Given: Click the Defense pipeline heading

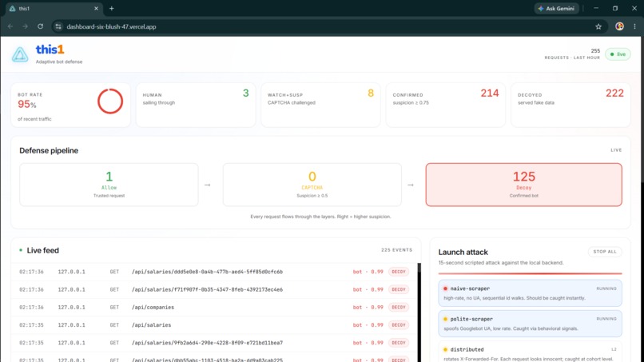Looking at the screenshot, I should [x=49, y=150].
